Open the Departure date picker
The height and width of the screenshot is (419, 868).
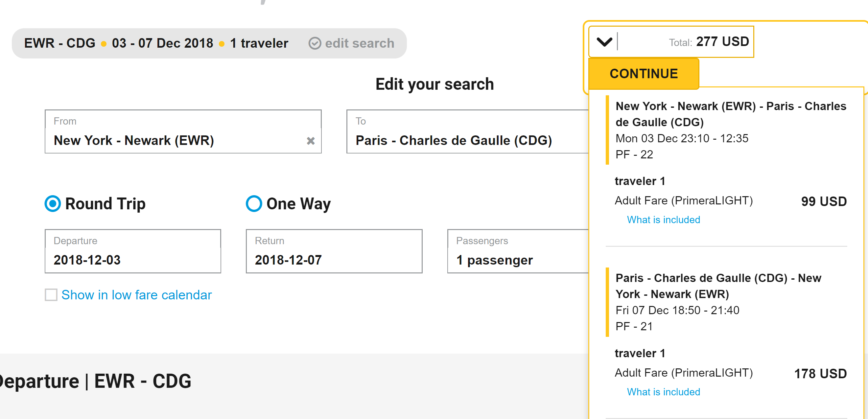click(133, 252)
